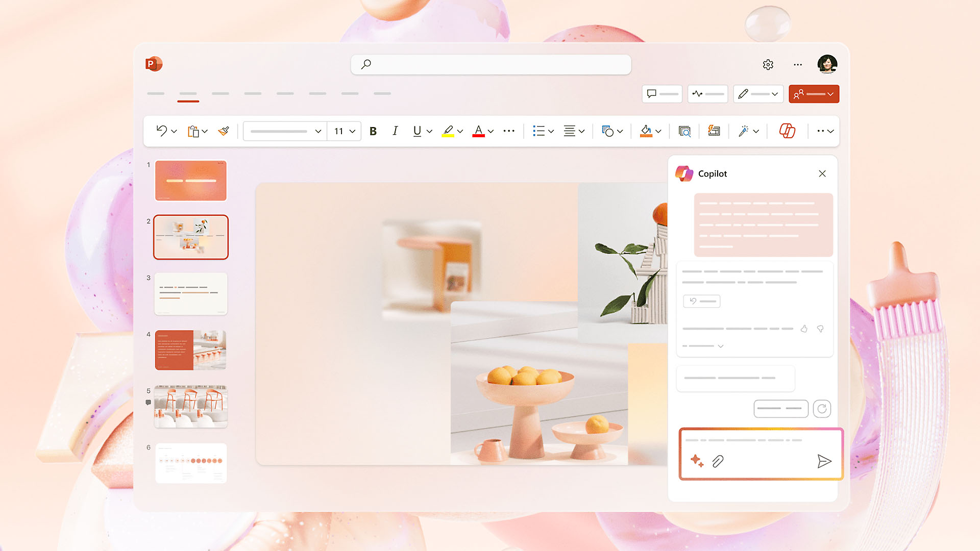This screenshot has width=980, height=551.
Task: Expand the Copilot suggestions expander
Action: 720,346
